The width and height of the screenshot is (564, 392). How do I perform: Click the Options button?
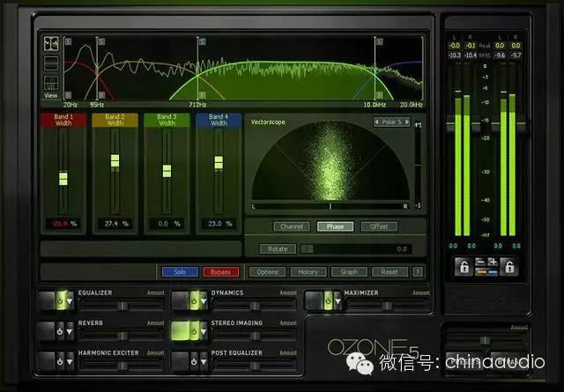268,272
